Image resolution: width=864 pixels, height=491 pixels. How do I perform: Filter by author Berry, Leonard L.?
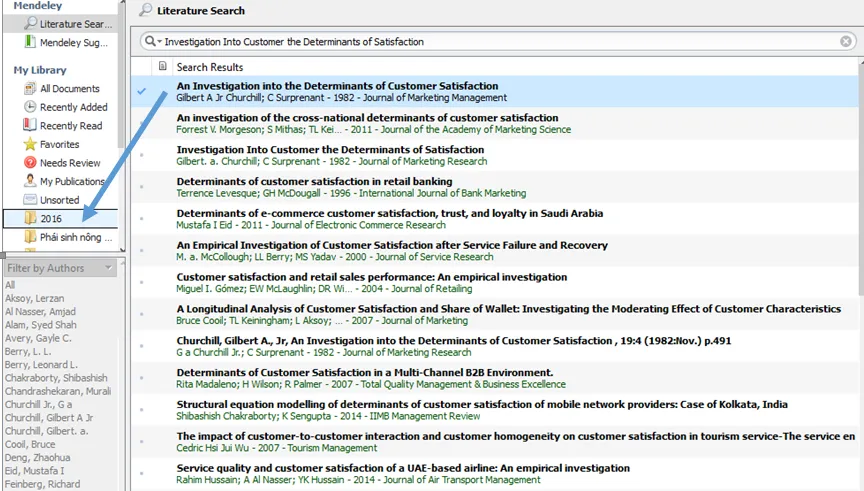click(x=41, y=364)
